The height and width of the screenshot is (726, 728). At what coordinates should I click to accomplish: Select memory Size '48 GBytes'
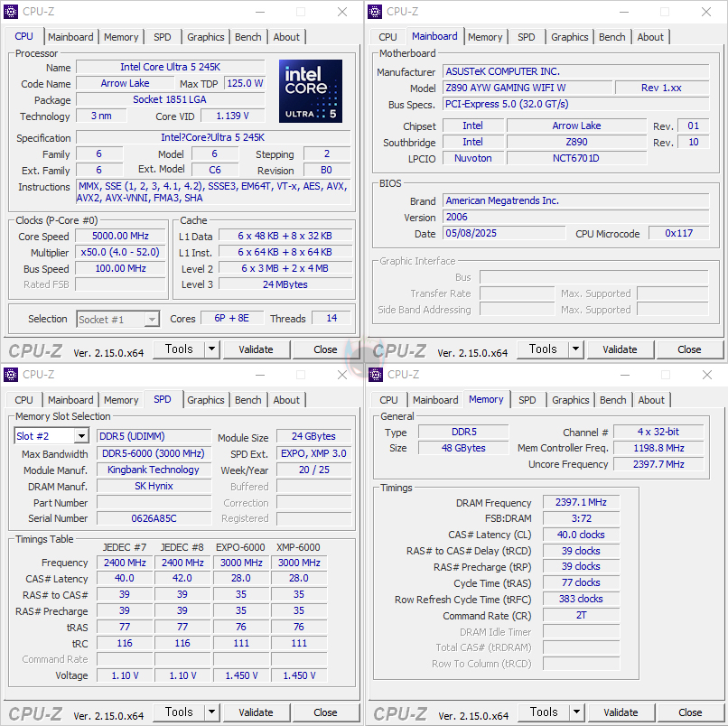tap(463, 448)
